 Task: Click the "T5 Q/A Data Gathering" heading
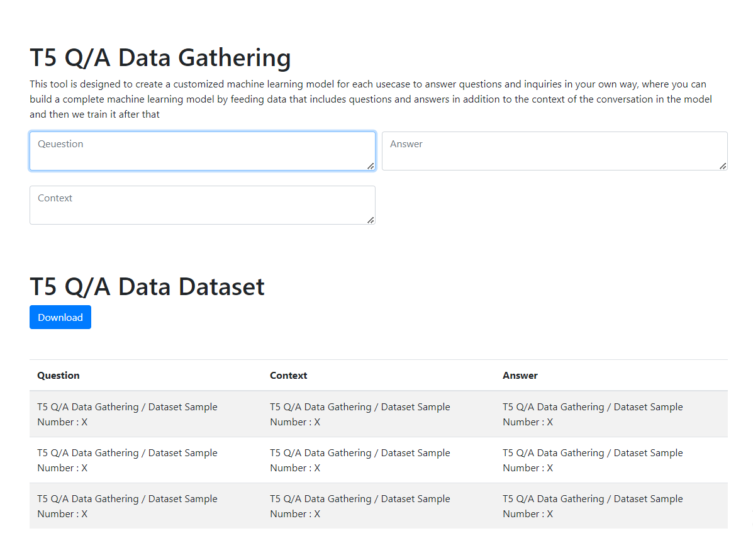tap(160, 57)
